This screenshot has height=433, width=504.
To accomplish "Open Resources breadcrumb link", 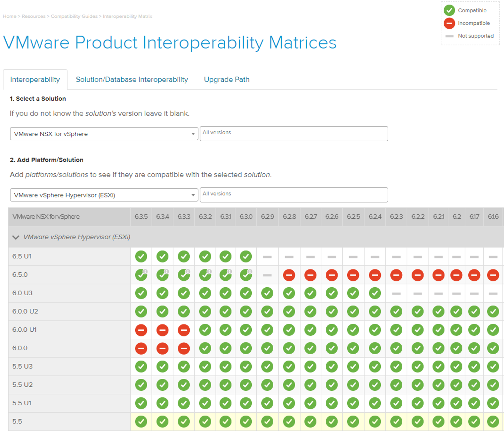I will (x=33, y=16).
